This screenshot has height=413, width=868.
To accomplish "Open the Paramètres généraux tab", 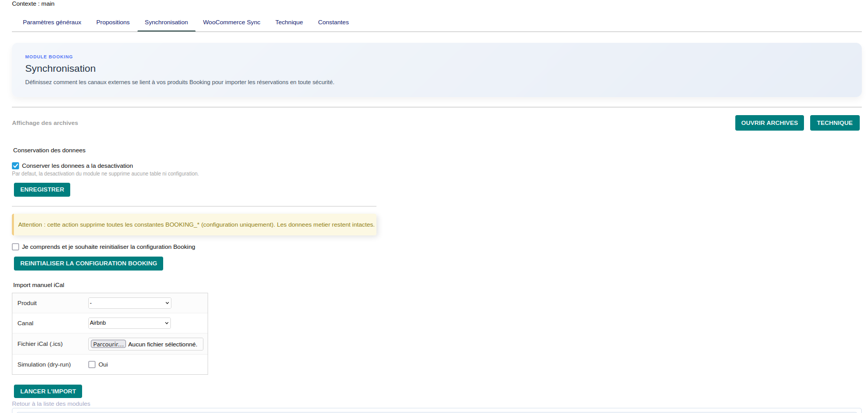I will pos(52,22).
